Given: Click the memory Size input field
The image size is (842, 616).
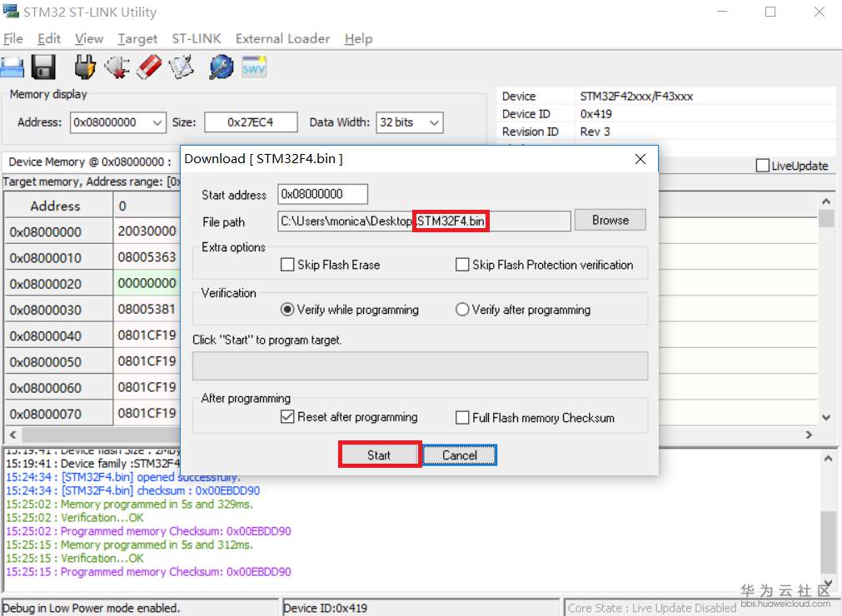Looking at the screenshot, I should 251,122.
